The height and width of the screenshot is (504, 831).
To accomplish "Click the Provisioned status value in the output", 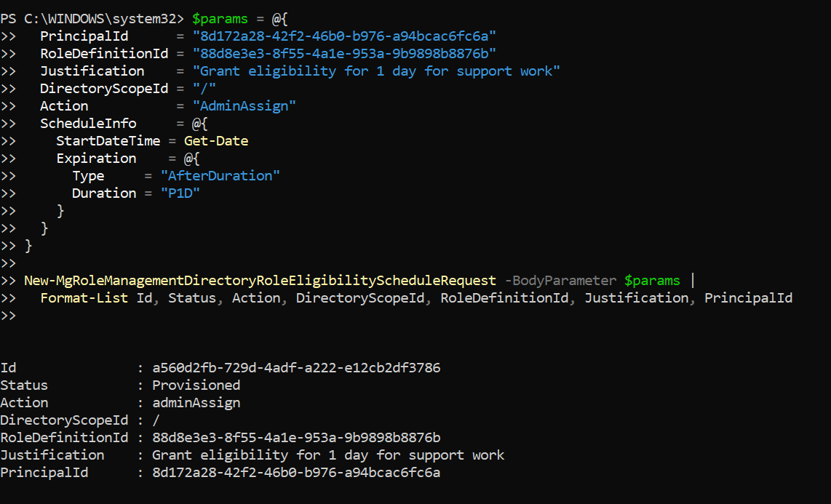I will [196, 385].
